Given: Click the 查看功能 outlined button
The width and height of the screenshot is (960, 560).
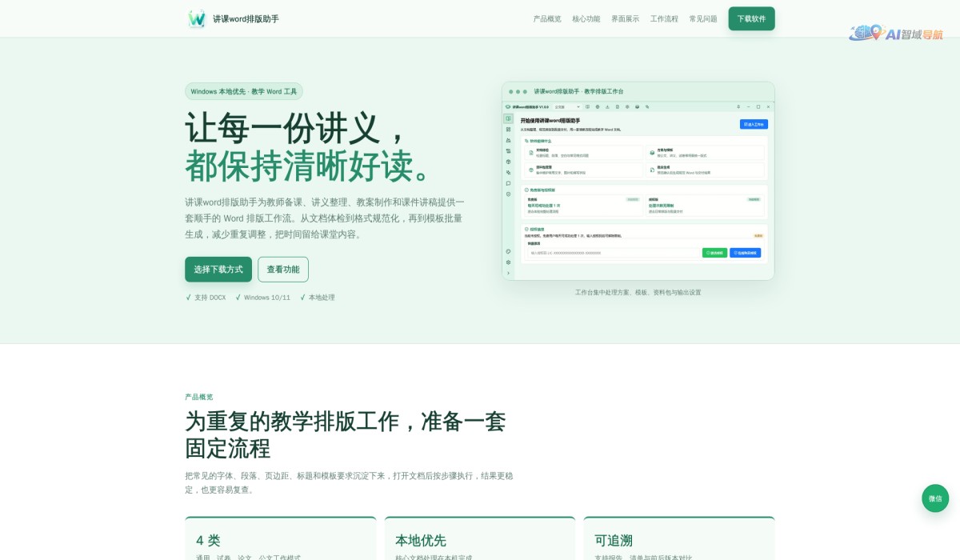Looking at the screenshot, I should tap(283, 270).
